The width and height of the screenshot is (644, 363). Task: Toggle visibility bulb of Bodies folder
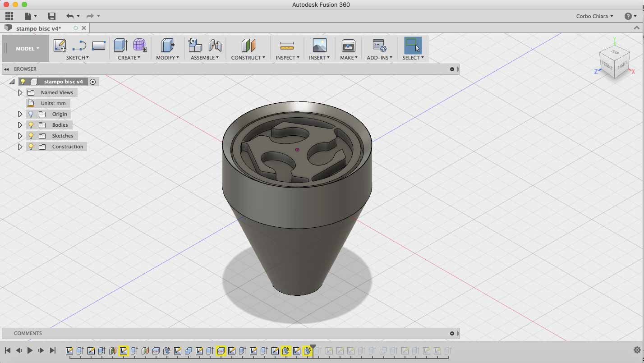pos(31,125)
